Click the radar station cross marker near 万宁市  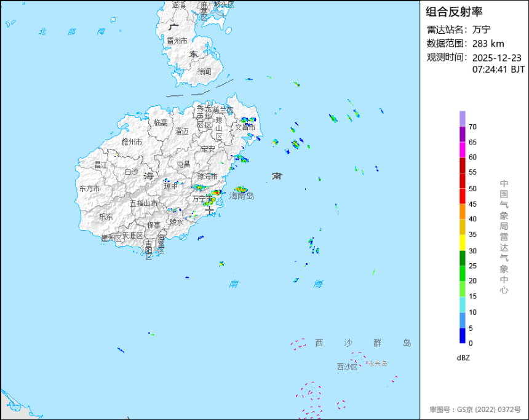point(210,210)
